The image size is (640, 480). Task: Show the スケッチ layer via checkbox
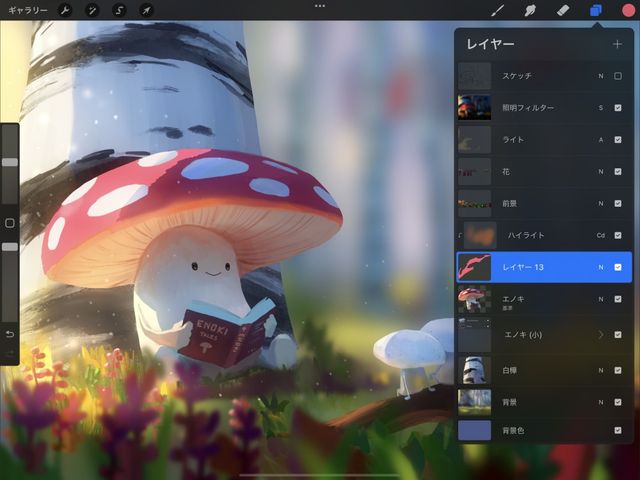click(618, 76)
